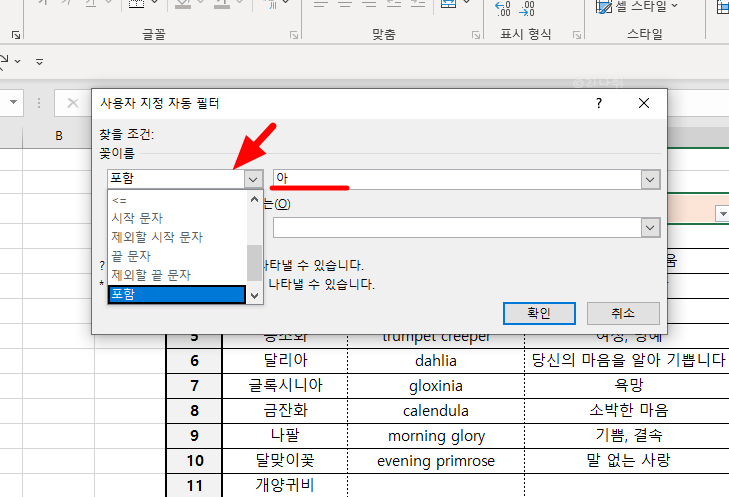
Task: Click cell 개양귀비
Action: pos(285,486)
